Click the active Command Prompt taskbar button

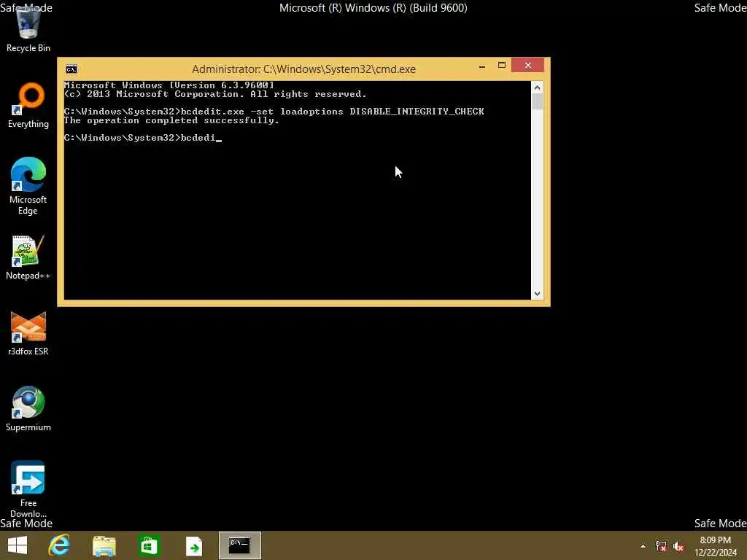(x=239, y=545)
